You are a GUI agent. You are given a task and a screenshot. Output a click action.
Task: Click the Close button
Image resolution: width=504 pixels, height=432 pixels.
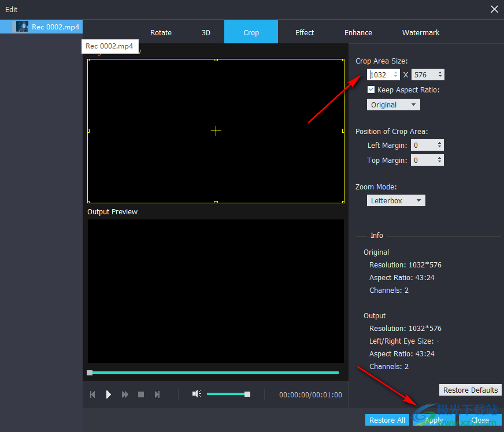point(480,420)
